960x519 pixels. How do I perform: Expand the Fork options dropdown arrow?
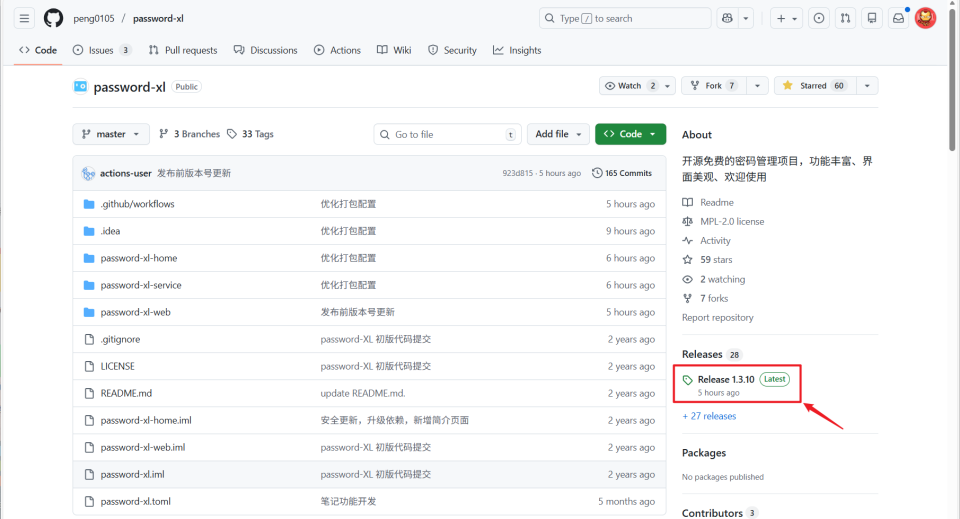[x=757, y=86]
